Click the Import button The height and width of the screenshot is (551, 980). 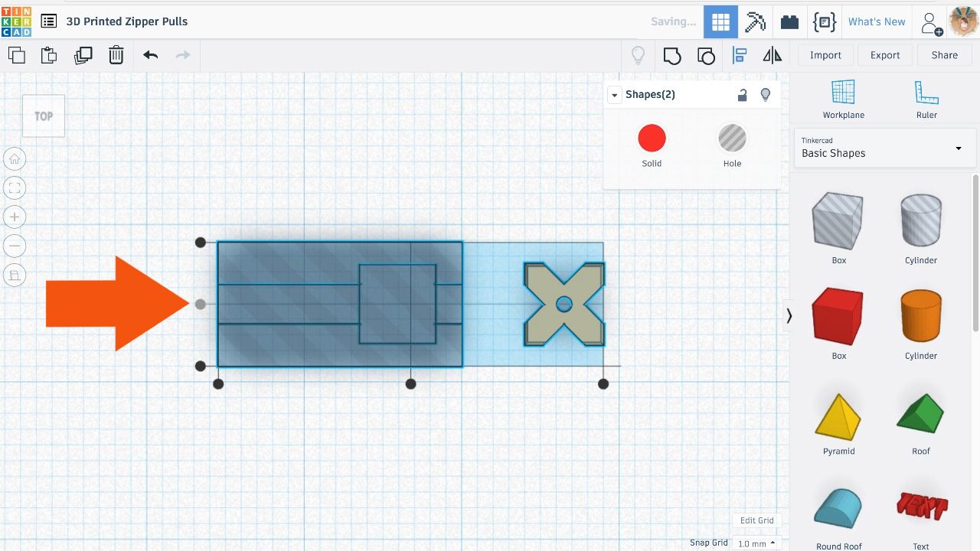[x=825, y=55]
